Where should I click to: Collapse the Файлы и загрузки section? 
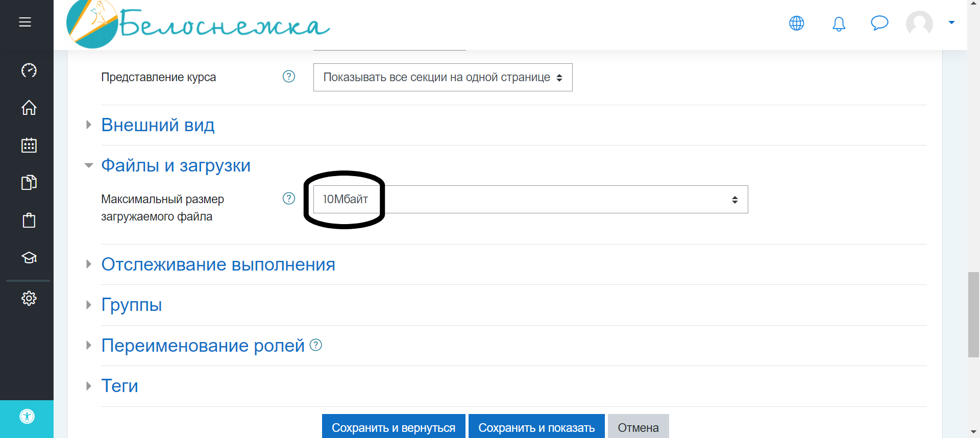[x=176, y=165]
